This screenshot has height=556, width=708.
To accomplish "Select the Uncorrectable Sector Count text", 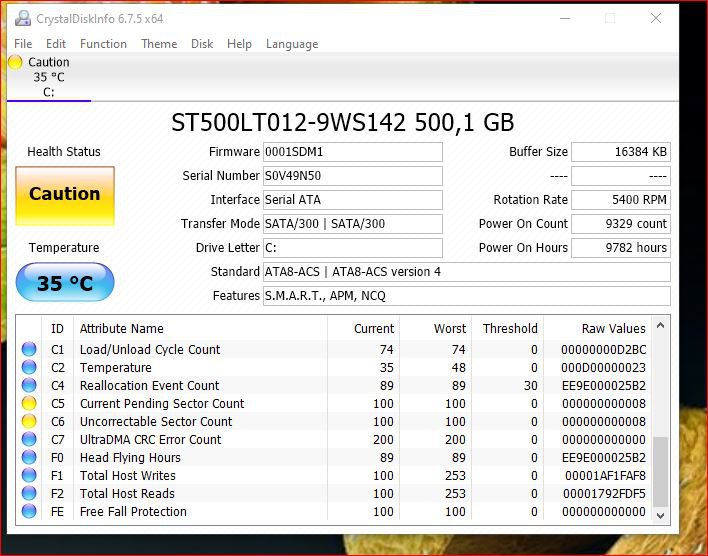I will click(x=156, y=421).
